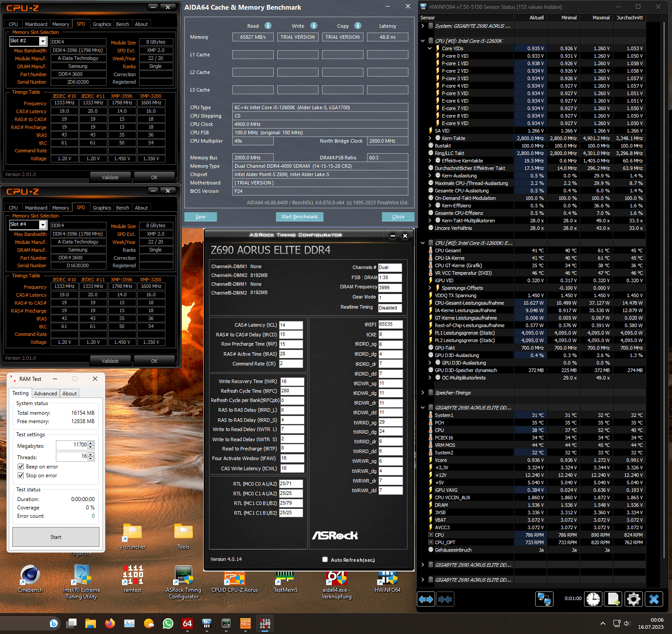Click Save in AIDA64 benchmark

pyautogui.click(x=201, y=217)
